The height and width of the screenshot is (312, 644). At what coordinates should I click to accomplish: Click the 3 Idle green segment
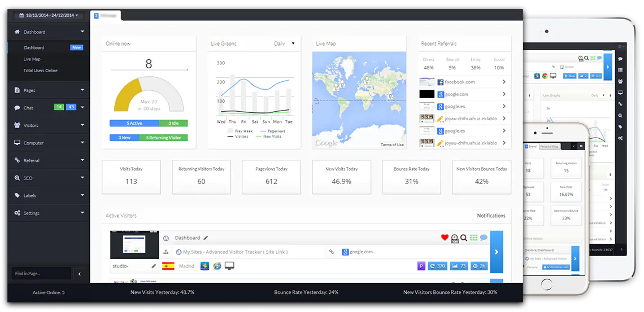(173, 123)
